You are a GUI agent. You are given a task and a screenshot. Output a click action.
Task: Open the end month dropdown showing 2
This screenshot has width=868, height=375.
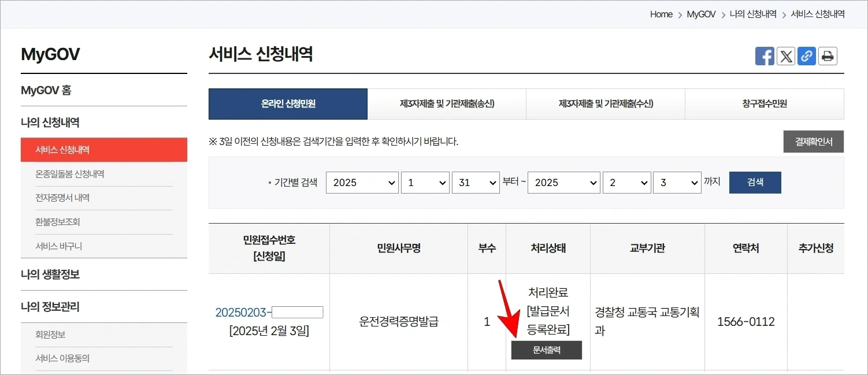626,182
